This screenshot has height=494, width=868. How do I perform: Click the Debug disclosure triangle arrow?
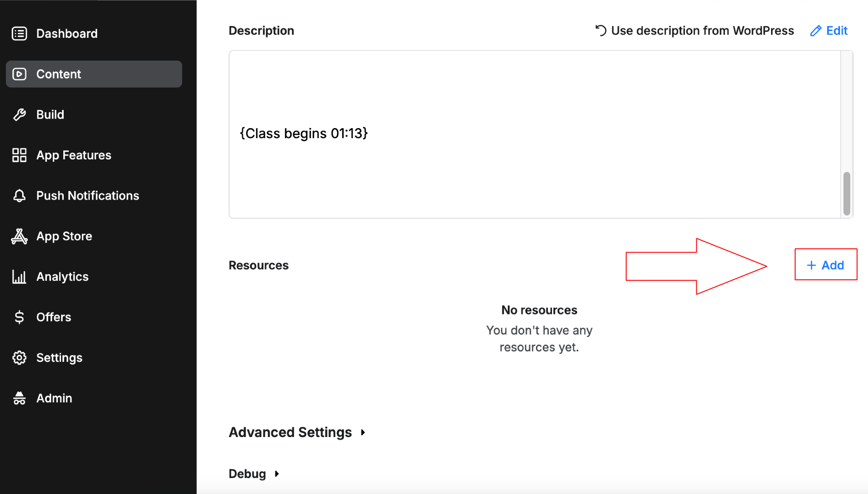[x=277, y=474]
